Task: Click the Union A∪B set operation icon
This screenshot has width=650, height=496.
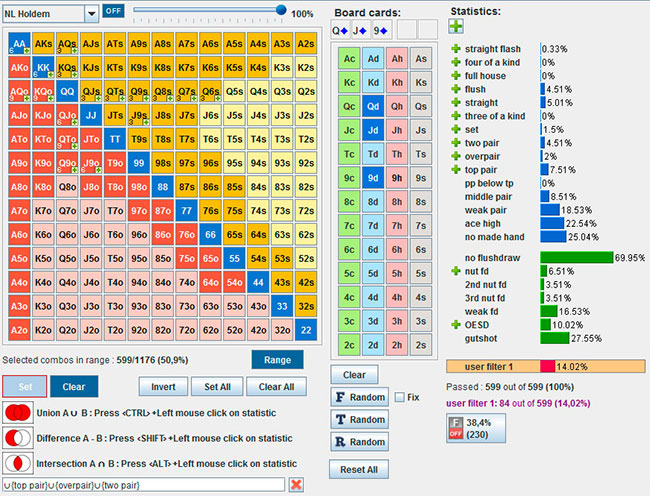Action: tap(16, 413)
